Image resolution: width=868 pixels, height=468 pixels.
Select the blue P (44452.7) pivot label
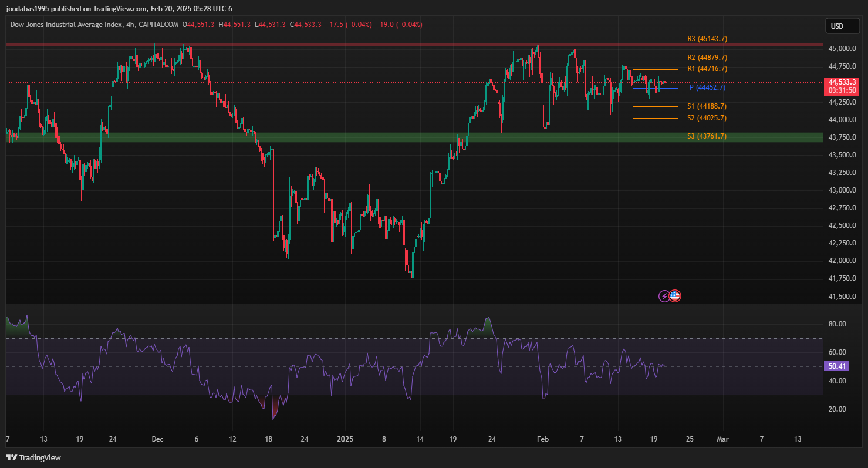(x=707, y=87)
